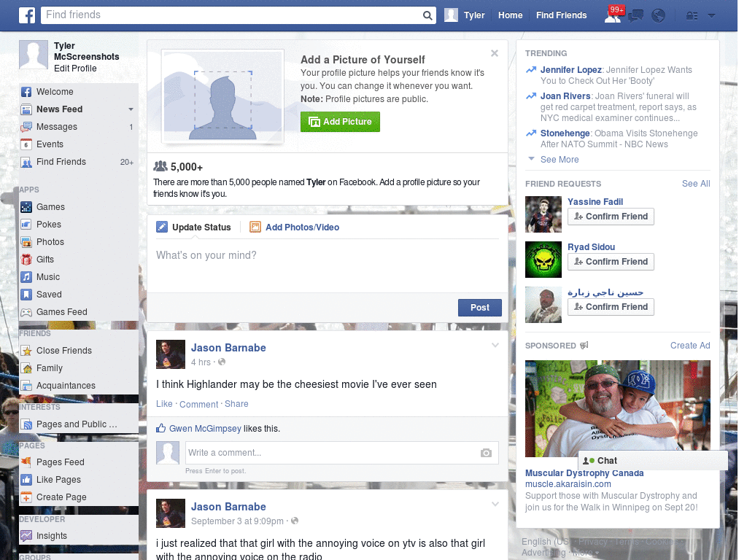Click the Pokes app icon
The image size is (747, 560).
coord(26,225)
